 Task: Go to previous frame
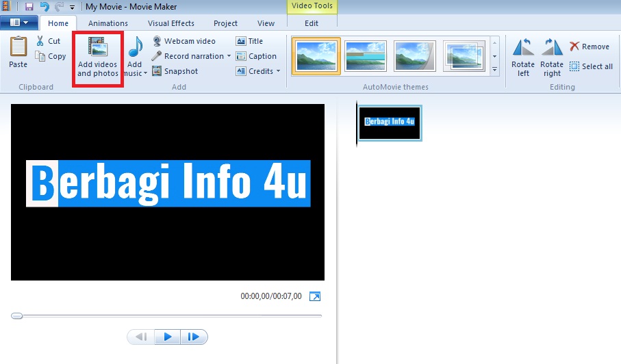[x=140, y=337]
